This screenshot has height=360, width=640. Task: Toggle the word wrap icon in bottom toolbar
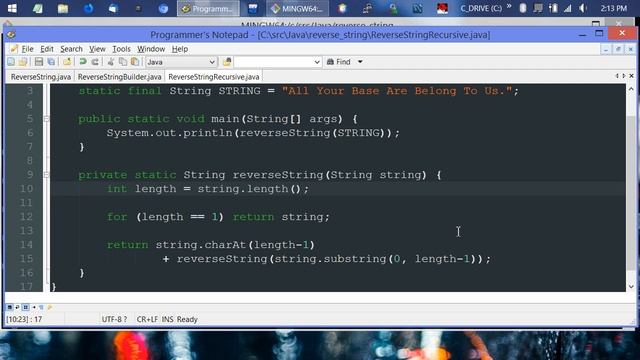tap(17, 307)
